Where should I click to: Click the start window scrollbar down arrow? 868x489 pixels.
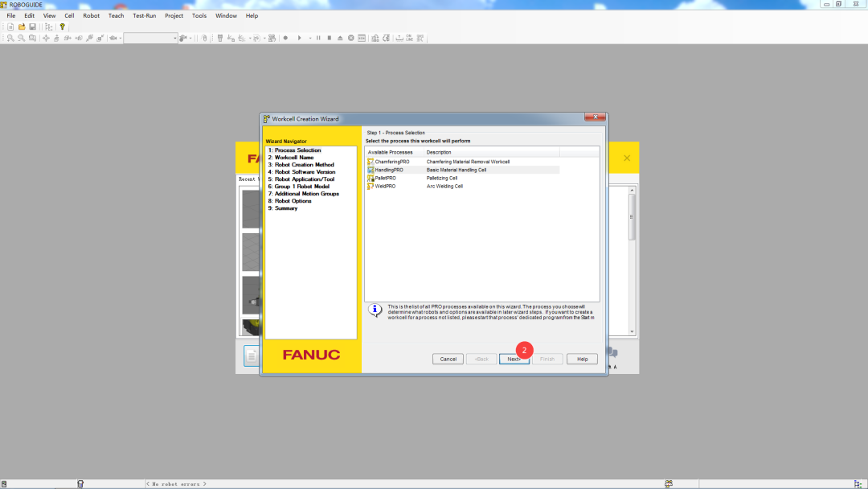(x=632, y=331)
